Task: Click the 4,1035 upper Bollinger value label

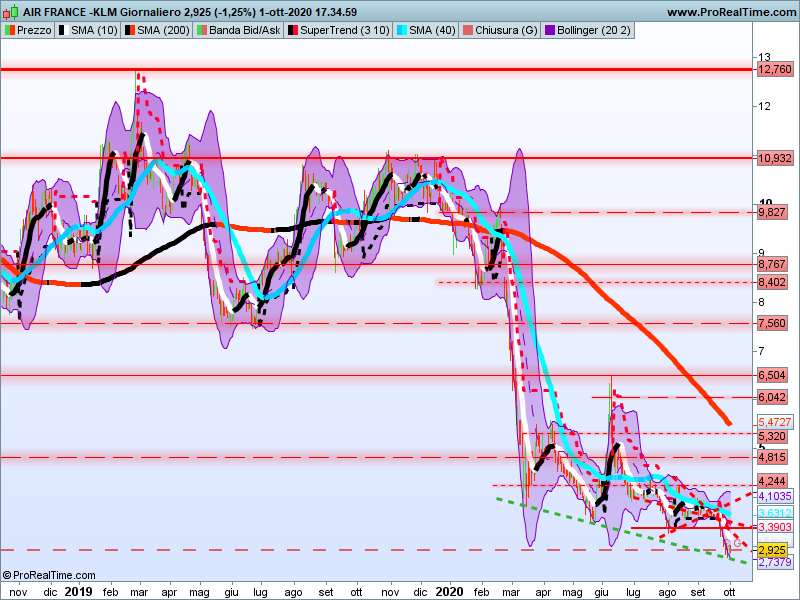Action: tap(774, 496)
